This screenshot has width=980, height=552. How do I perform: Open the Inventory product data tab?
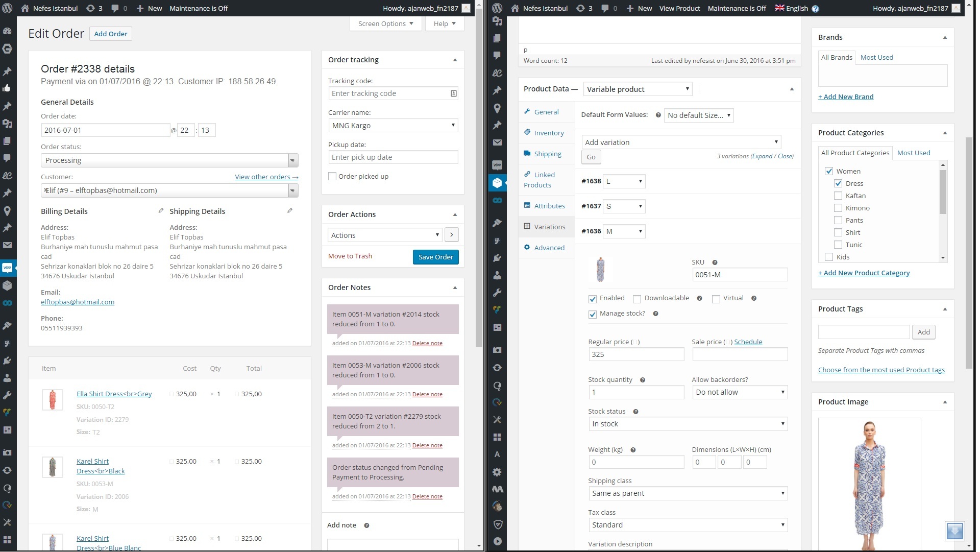pos(549,133)
